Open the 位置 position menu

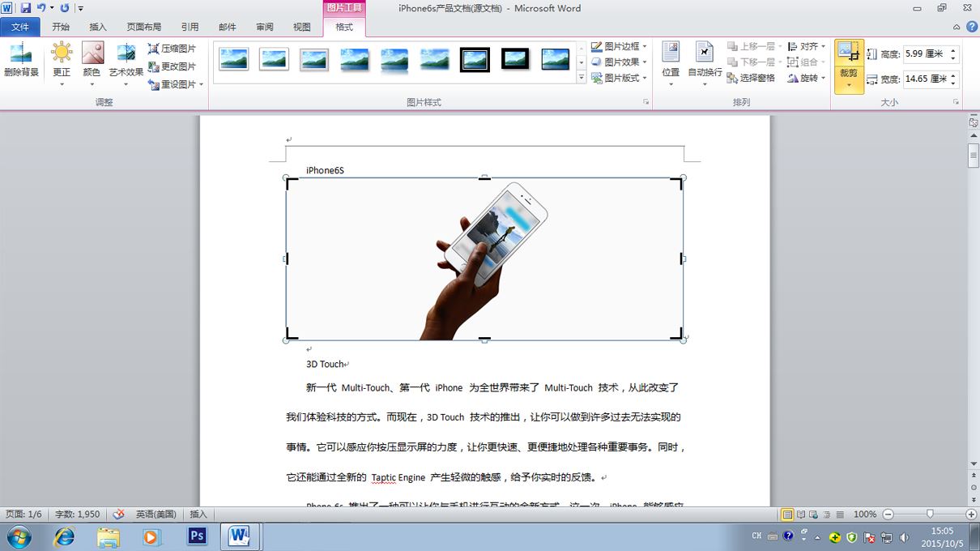(671, 64)
